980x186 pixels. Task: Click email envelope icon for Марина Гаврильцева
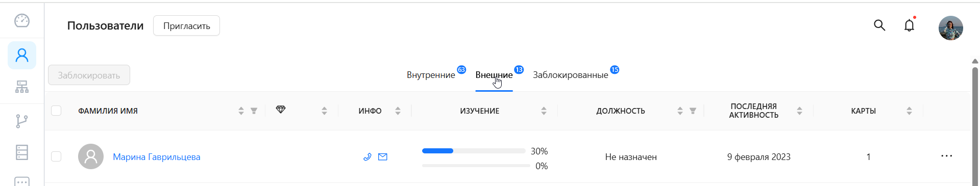pyautogui.click(x=383, y=157)
